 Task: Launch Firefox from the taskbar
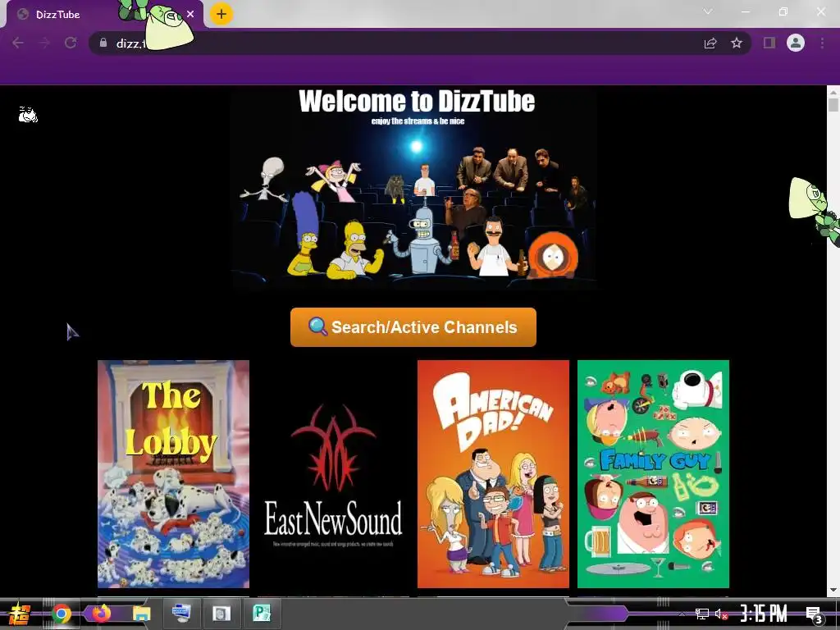click(101, 614)
